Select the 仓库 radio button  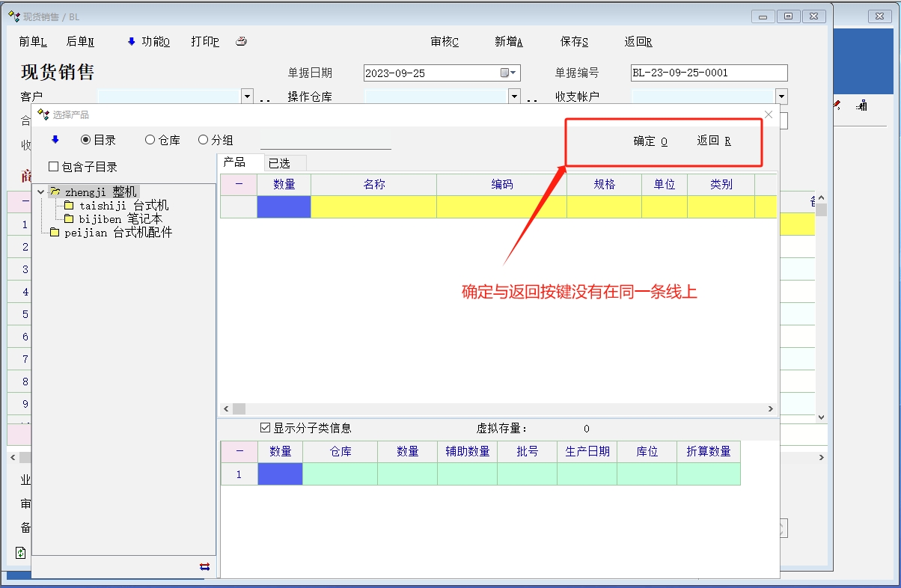coord(150,140)
